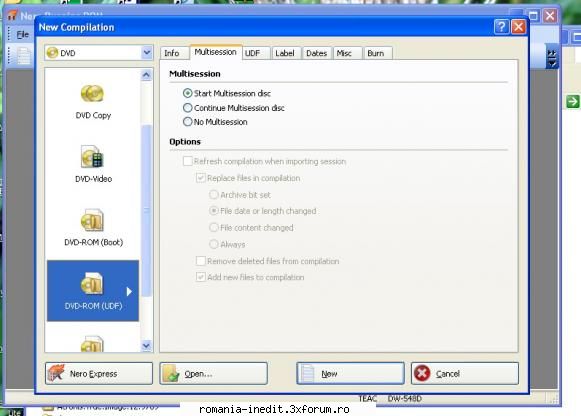This screenshot has width=581, height=416.
Task: Click the compilation list scrollbar thumb
Action: (x=147, y=210)
